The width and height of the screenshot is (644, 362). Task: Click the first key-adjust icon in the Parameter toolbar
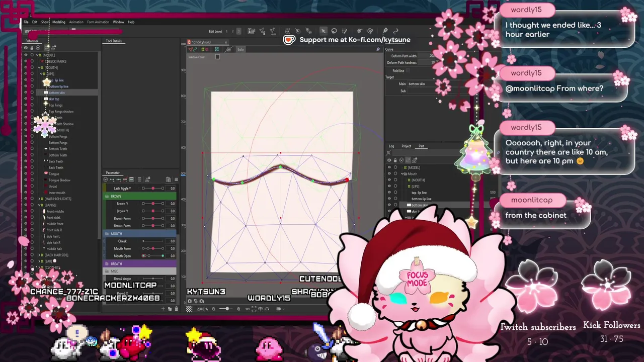click(112, 179)
